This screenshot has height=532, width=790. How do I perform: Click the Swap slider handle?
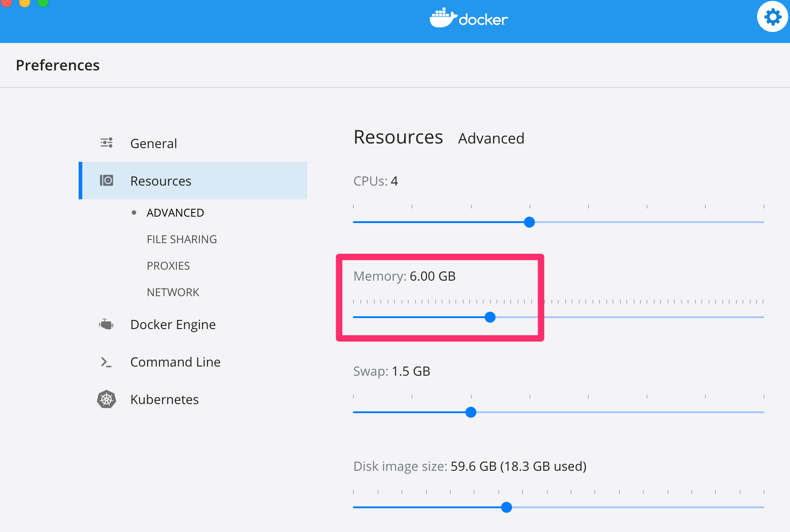point(471,412)
